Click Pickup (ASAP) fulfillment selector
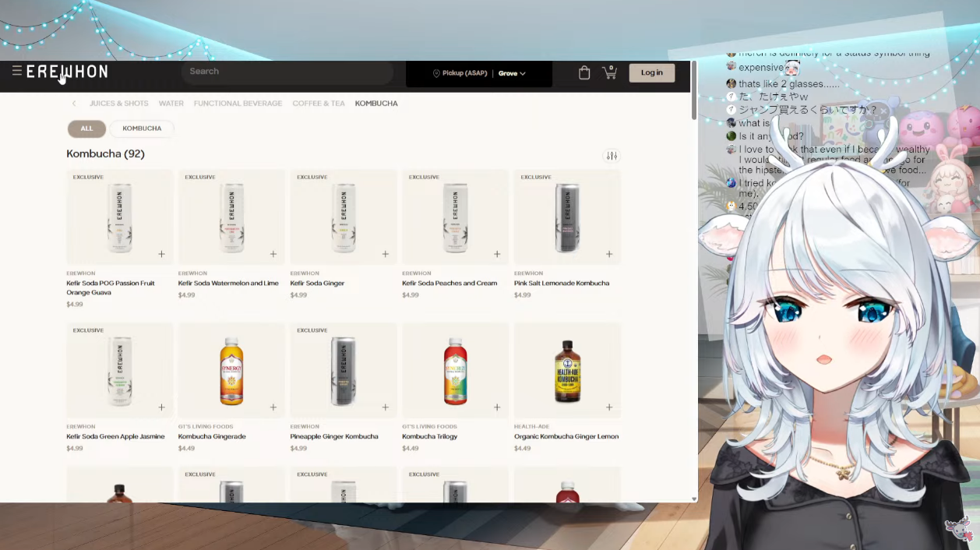The height and width of the screenshot is (550, 980). pyautogui.click(x=465, y=73)
